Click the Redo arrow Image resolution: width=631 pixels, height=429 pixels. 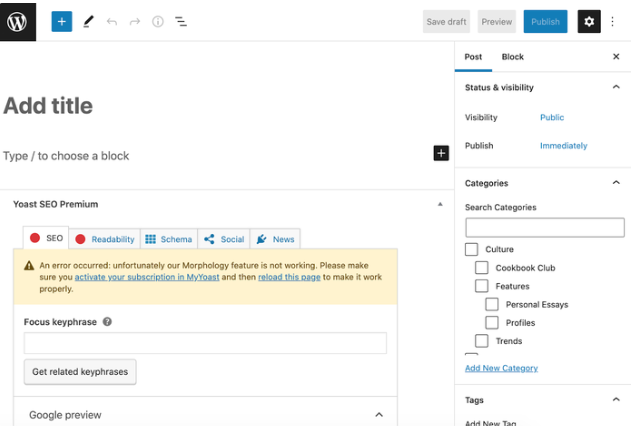(x=135, y=22)
